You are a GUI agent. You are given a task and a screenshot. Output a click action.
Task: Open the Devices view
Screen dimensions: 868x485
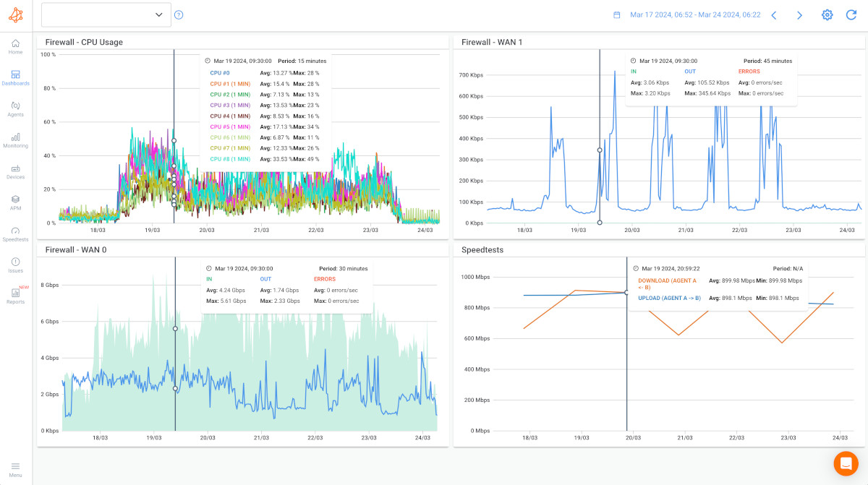(x=14, y=171)
